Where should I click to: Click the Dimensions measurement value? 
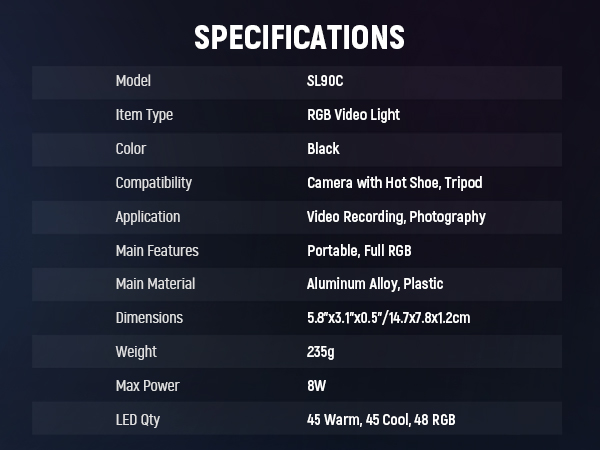[x=388, y=318]
